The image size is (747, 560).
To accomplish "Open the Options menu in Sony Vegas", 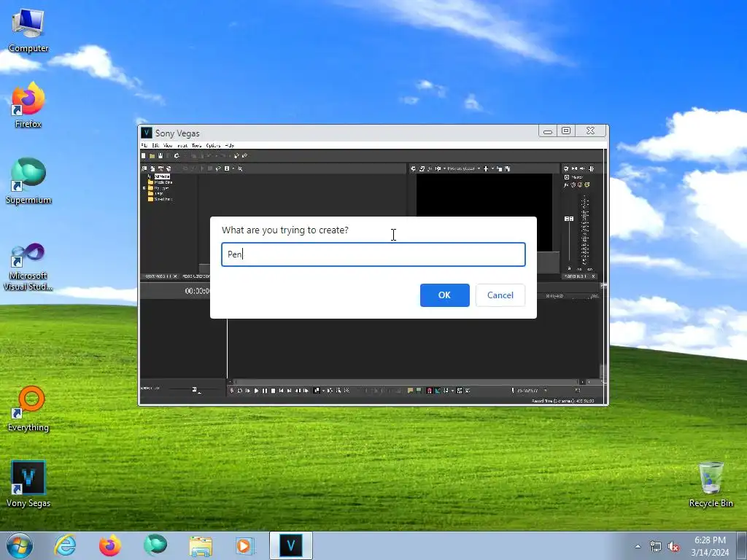I will coord(214,145).
